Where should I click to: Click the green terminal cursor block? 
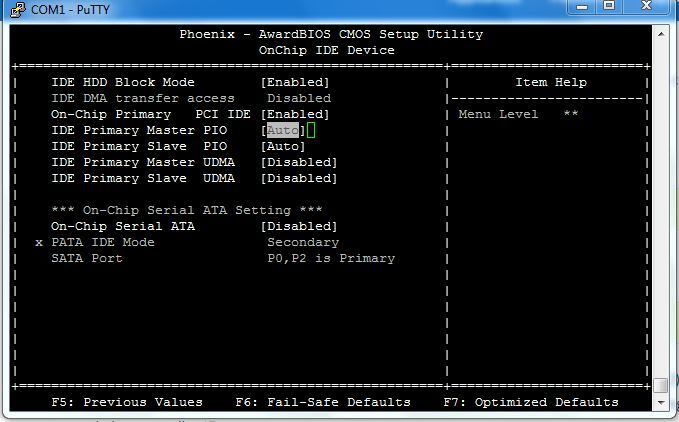[x=311, y=130]
